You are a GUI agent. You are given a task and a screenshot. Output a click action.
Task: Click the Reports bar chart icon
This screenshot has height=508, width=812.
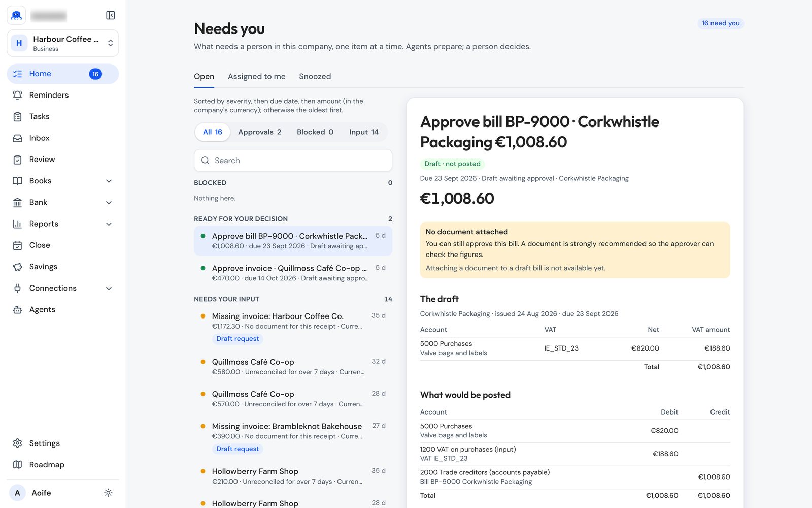(x=17, y=224)
